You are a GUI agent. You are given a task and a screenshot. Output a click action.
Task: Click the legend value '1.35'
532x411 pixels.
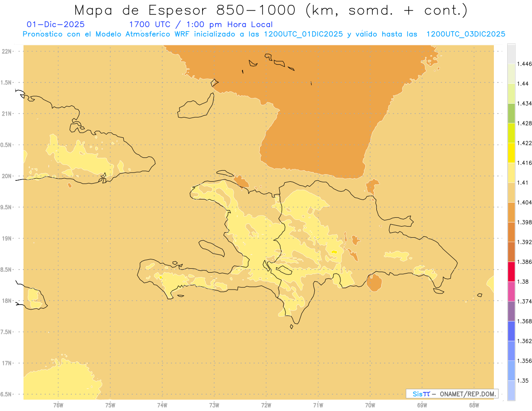pos(523,380)
